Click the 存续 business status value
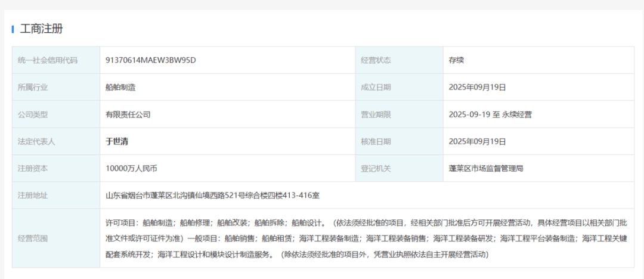The image size is (644, 279). [x=456, y=60]
